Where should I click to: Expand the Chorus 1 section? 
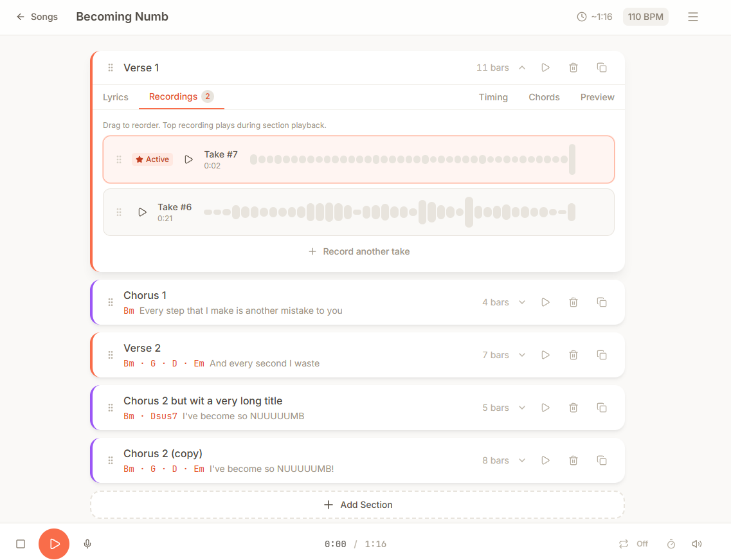coord(522,302)
